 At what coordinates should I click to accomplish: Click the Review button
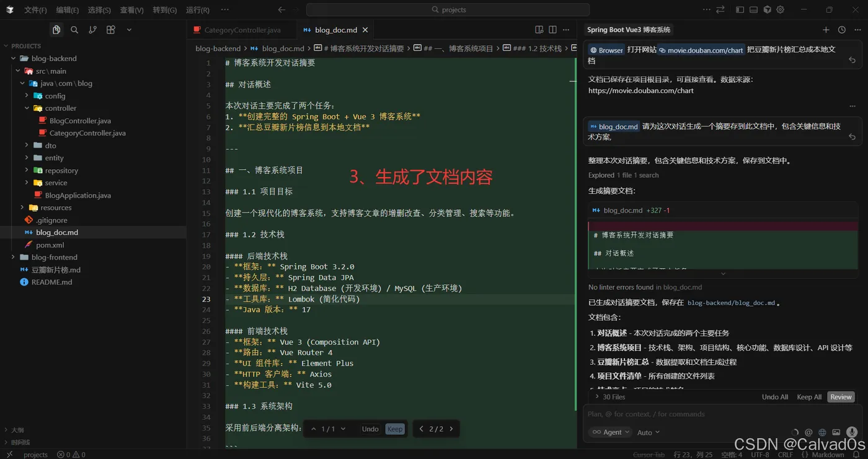[x=841, y=397]
